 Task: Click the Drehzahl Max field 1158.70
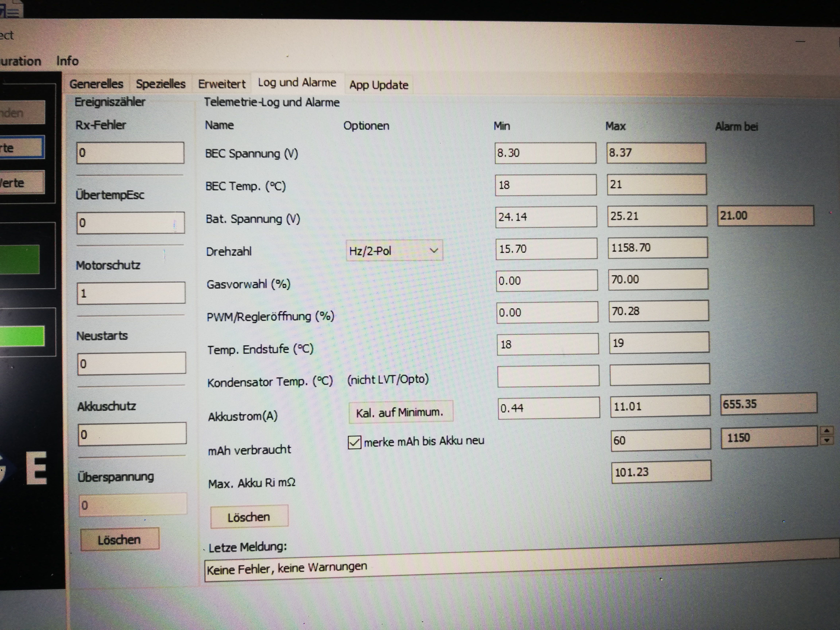(657, 248)
